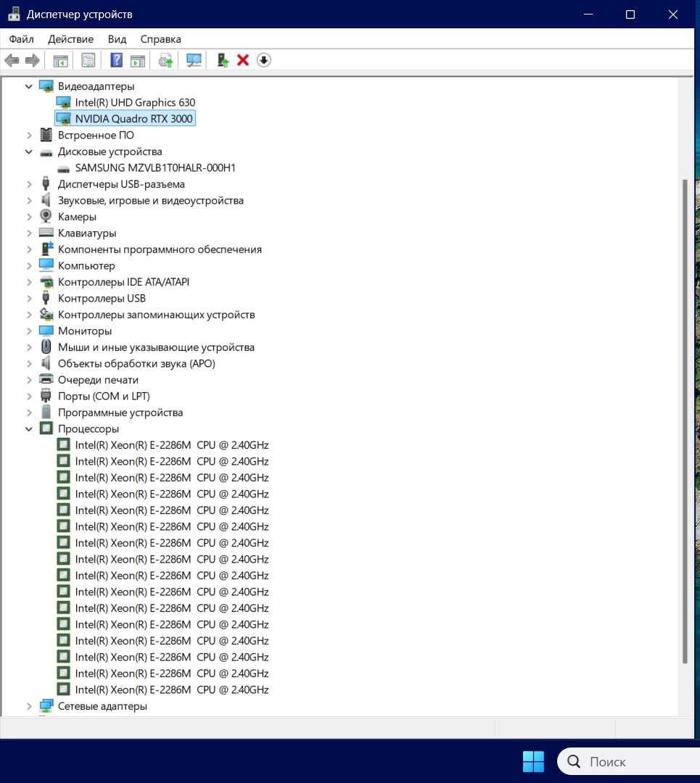Click the Сетевые адаптеры network icon
The height and width of the screenshot is (783, 700).
[x=46, y=705]
